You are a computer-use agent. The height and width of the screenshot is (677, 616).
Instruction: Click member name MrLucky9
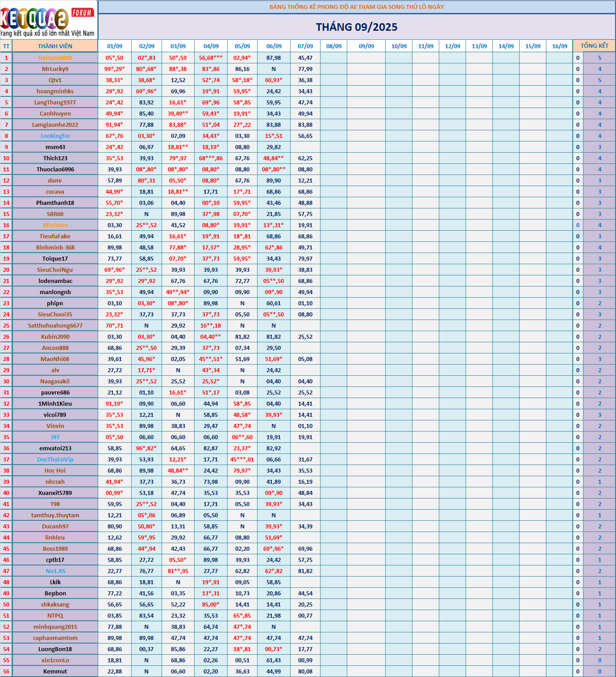click(55, 69)
